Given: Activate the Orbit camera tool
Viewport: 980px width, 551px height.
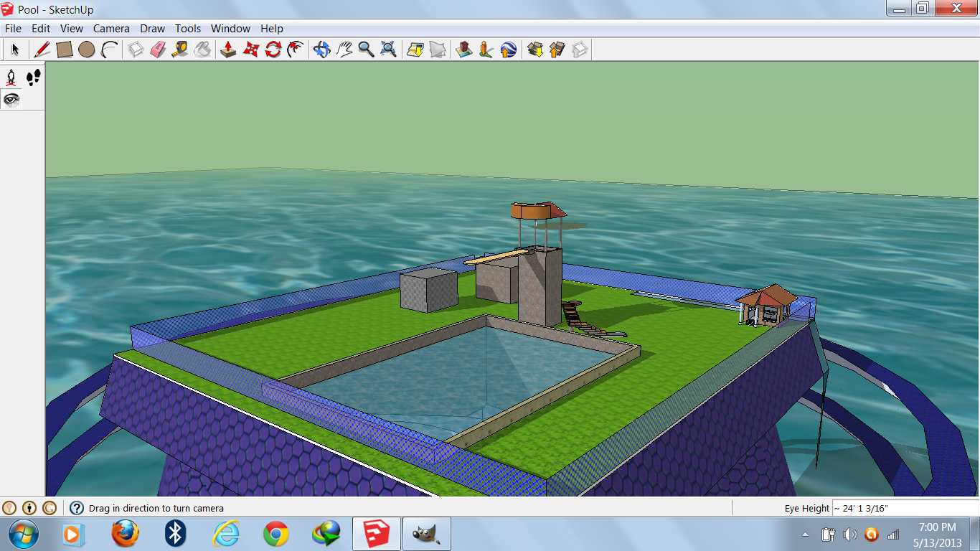Looking at the screenshot, I should pyautogui.click(x=321, y=50).
